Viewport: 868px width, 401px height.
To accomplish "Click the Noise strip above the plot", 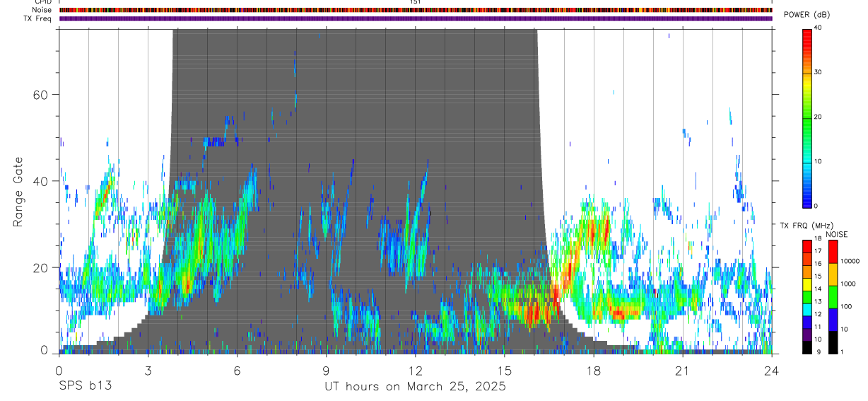I will [x=416, y=10].
